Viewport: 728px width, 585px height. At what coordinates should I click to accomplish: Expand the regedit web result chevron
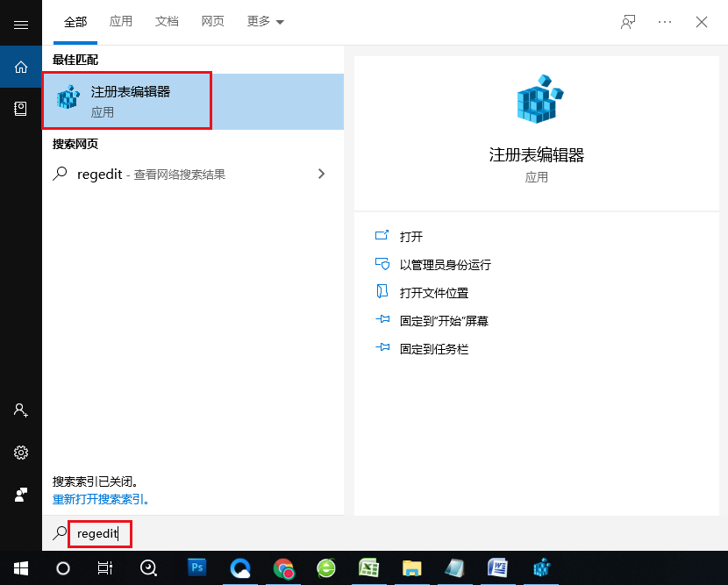(x=321, y=174)
